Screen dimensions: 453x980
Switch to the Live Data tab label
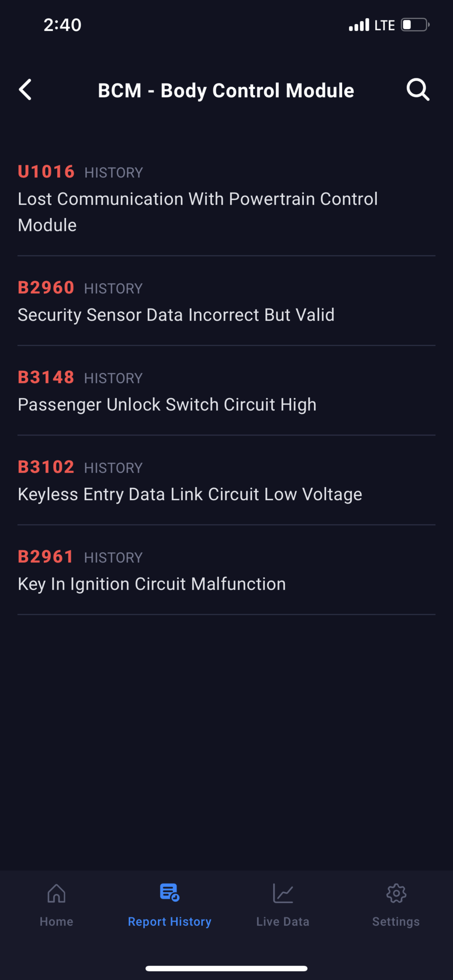click(x=283, y=921)
